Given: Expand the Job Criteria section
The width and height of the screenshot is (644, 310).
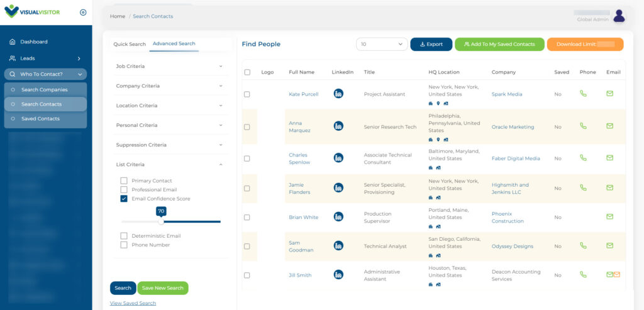Looking at the screenshot, I should coord(170,66).
